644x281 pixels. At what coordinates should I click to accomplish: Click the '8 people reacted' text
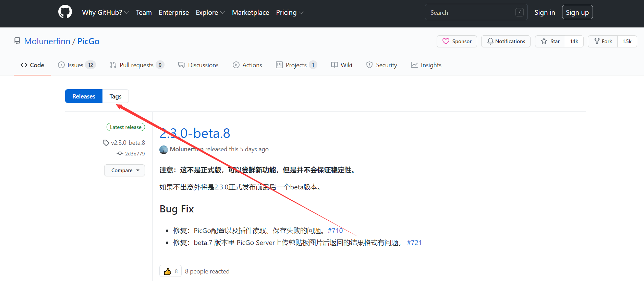207,271
